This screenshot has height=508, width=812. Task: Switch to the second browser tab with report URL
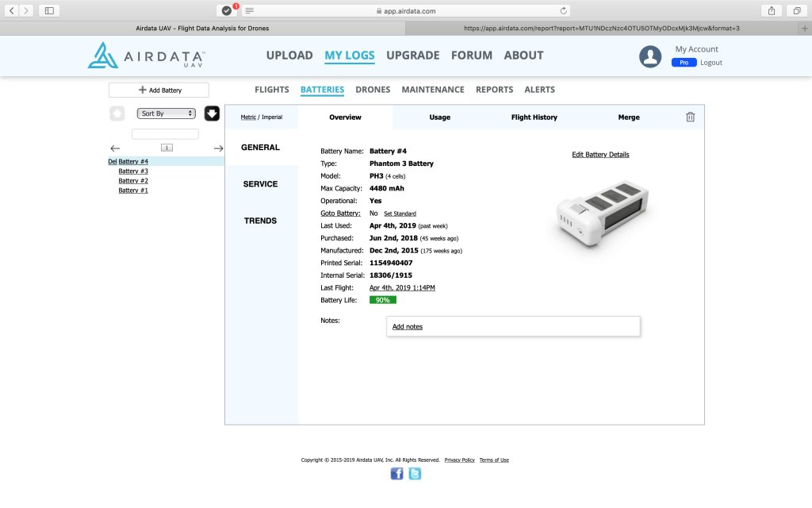(602, 29)
